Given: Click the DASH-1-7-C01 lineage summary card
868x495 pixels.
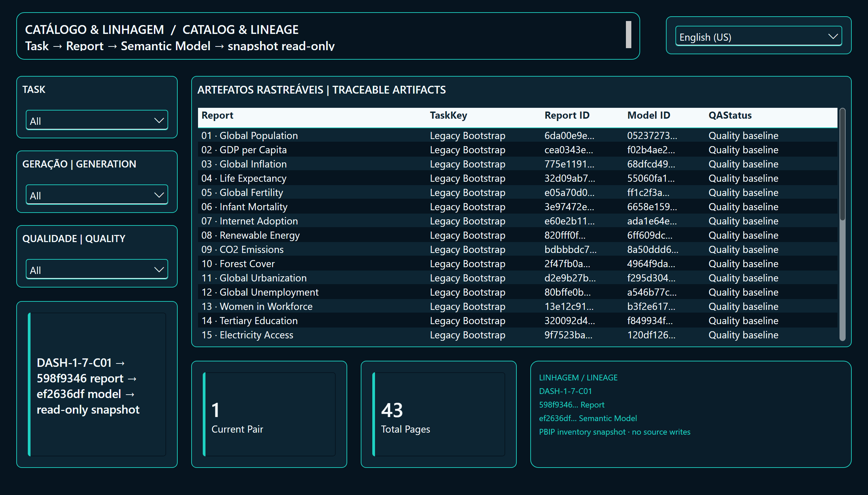Looking at the screenshot, I should [97, 384].
